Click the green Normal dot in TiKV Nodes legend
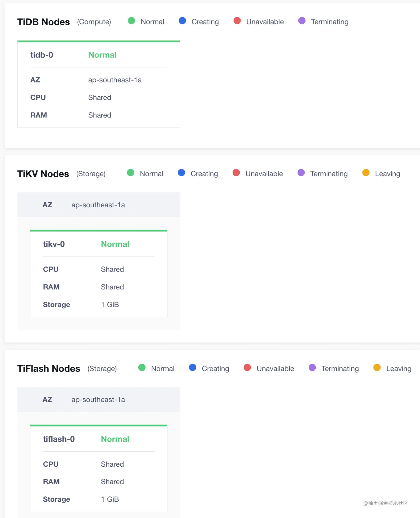The height and width of the screenshot is (518, 420). [x=131, y=173]
